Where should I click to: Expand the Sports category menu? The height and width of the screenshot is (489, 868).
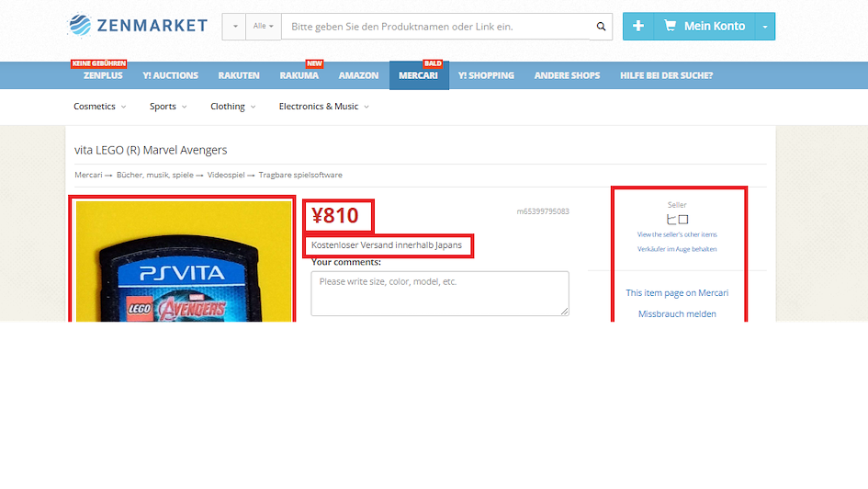[x=168, y=107]
